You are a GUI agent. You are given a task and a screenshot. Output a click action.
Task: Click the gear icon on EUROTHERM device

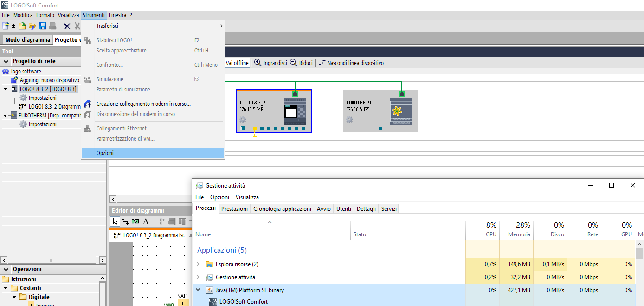coord(349,120)
